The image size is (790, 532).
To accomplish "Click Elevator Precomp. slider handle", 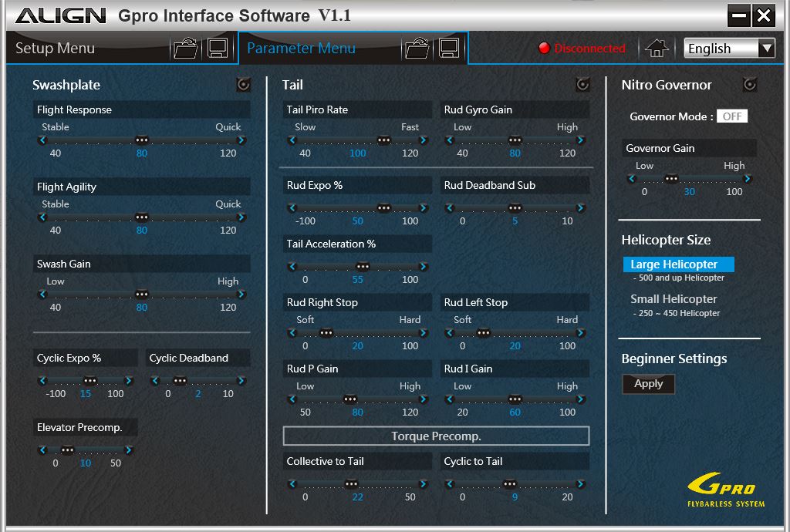I will click(68, 450).
